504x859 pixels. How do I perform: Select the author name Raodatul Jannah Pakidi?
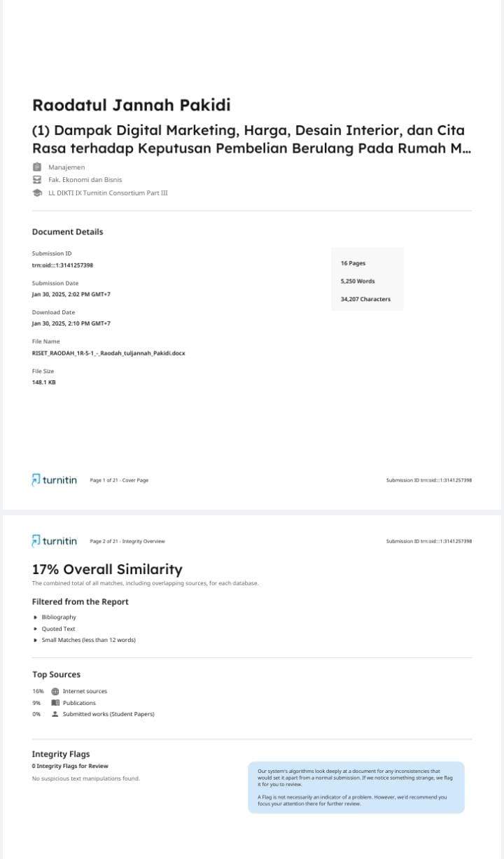click(132, 105)
